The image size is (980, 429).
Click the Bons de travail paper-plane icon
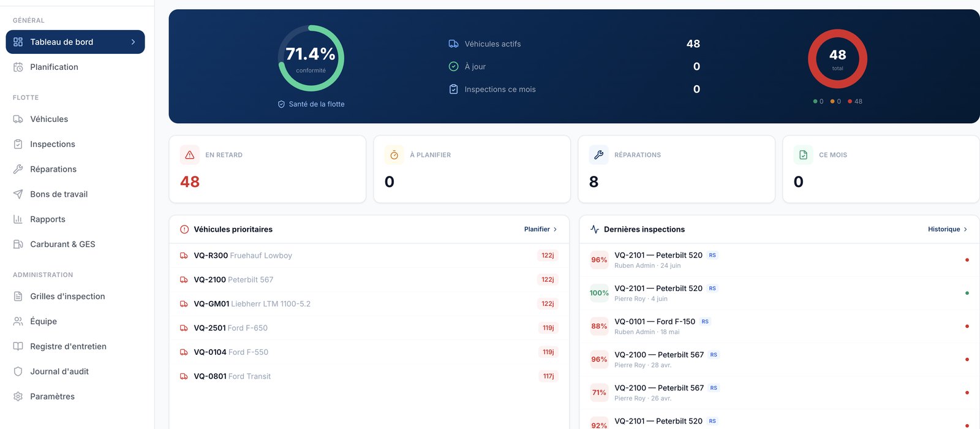tap(18, 194)
